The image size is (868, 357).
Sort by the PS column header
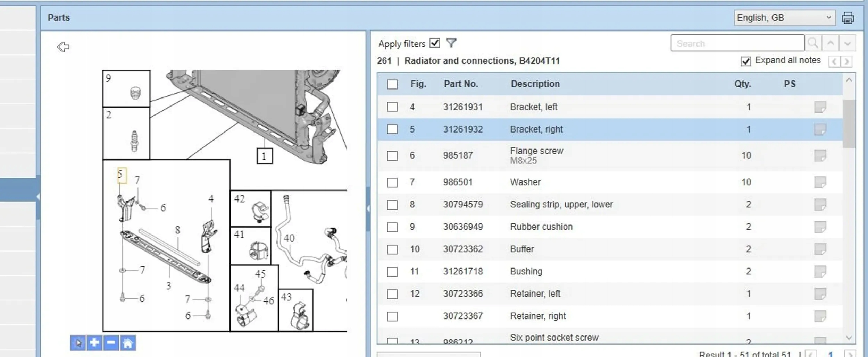click(790, 84)
